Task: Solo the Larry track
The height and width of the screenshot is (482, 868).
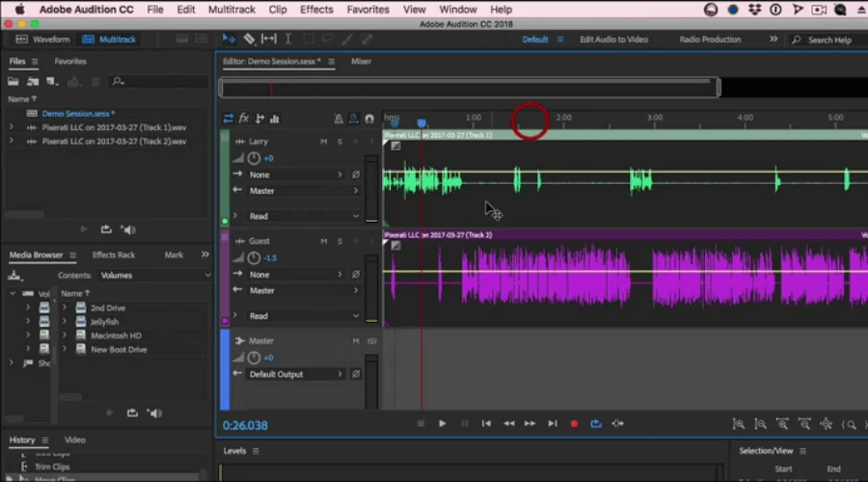Action: pos(339,142)
